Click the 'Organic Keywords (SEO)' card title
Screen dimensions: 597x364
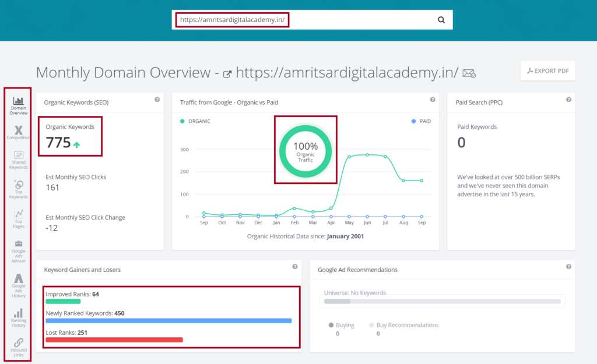(x=76, y=103)
